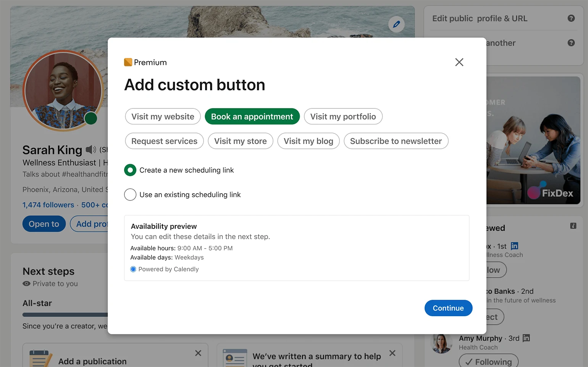Click the LinkedIn badge beside 1st connection
Image resolution: width=588 pixels, height=367 pixels.
point(514,246)
